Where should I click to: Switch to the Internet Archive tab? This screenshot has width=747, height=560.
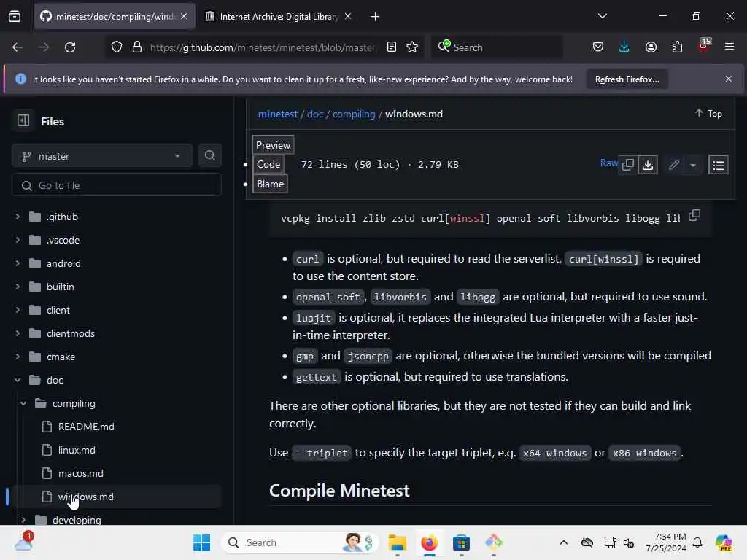pyautogui.click(x=279, y=17)
